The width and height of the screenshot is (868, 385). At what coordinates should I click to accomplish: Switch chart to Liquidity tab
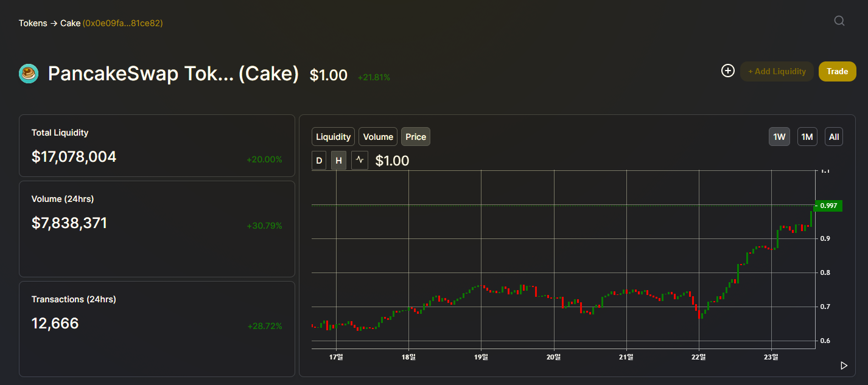coord(334,137)
